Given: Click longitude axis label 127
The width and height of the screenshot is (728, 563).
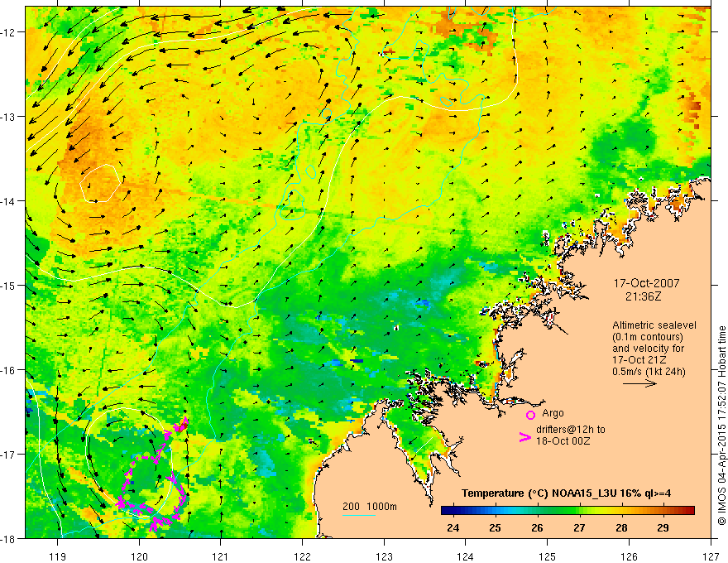Looking at the screenshot, I should [711, 556].
